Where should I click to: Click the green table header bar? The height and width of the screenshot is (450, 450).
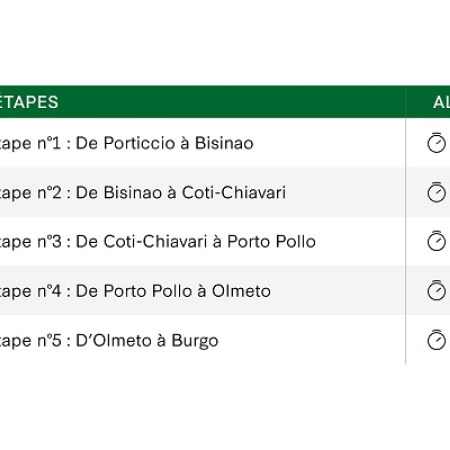pos(225,102)
